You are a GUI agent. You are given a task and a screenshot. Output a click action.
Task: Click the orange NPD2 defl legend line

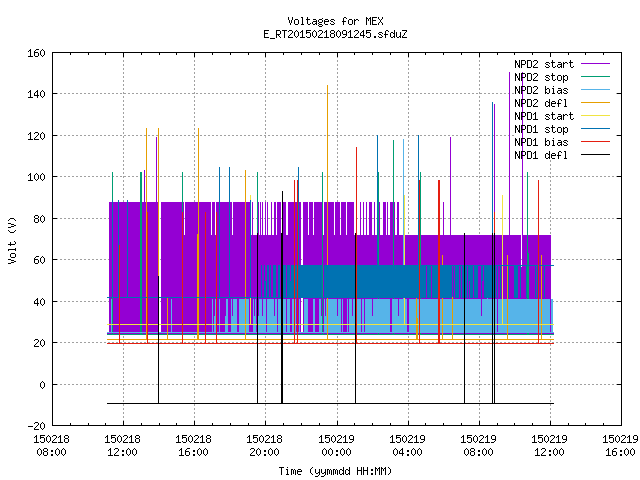pos(595,103)
